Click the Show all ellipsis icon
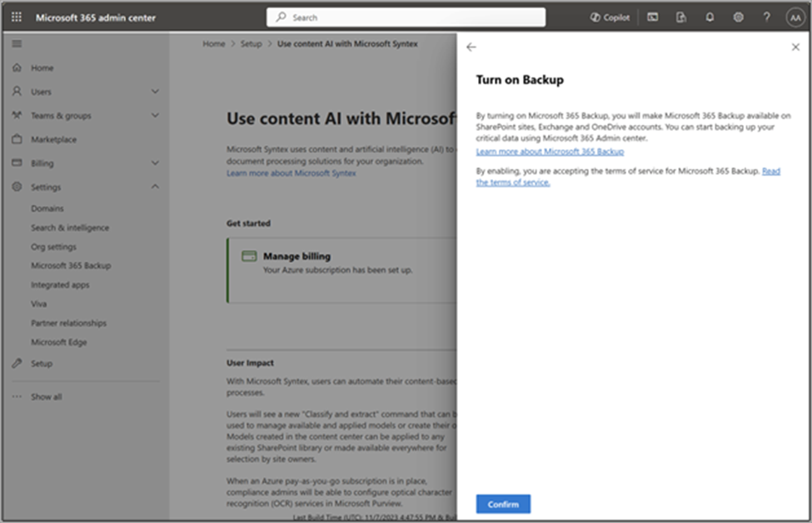Viewport: 812px width, 523px height. click(x=17, y=396)
